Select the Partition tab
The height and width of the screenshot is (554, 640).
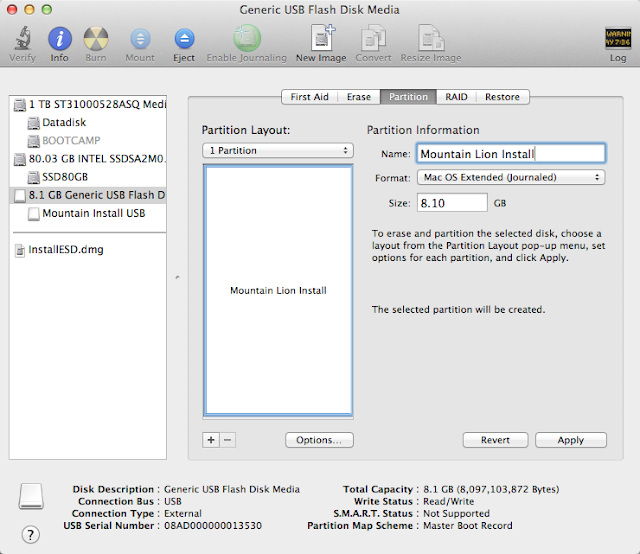(408, 97)
